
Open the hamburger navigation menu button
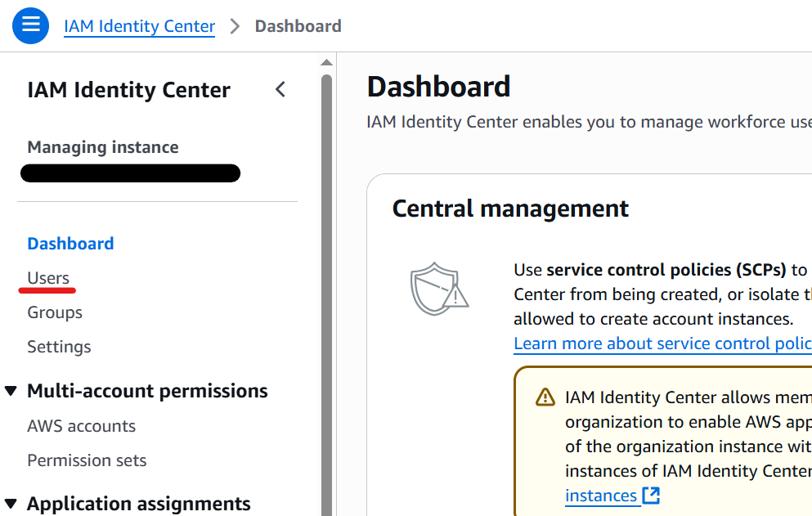pyautogui.click(x=30, y=25)
